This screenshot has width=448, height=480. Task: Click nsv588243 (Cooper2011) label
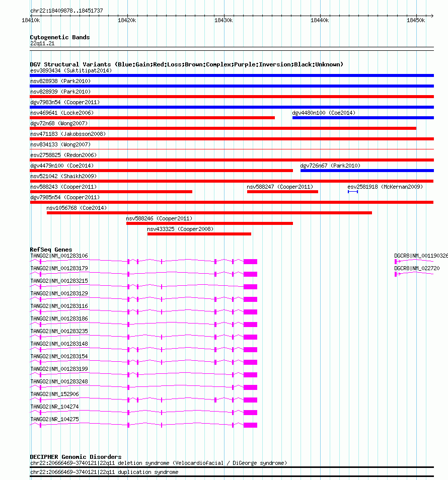(63, 187)
